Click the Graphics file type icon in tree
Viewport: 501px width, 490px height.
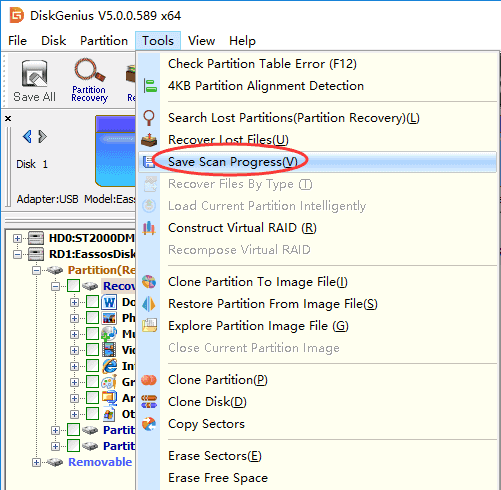[x=109, y=382]
